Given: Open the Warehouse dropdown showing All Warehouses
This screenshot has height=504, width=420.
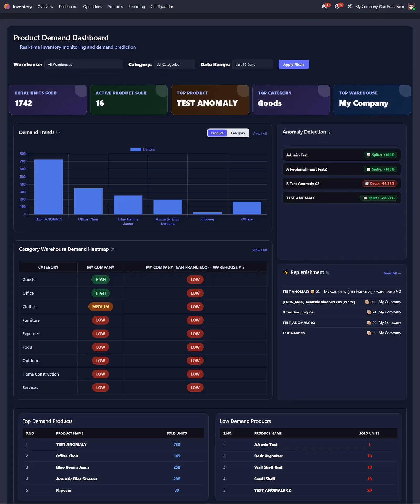Looking at the screenshot, I should (83, 64).
